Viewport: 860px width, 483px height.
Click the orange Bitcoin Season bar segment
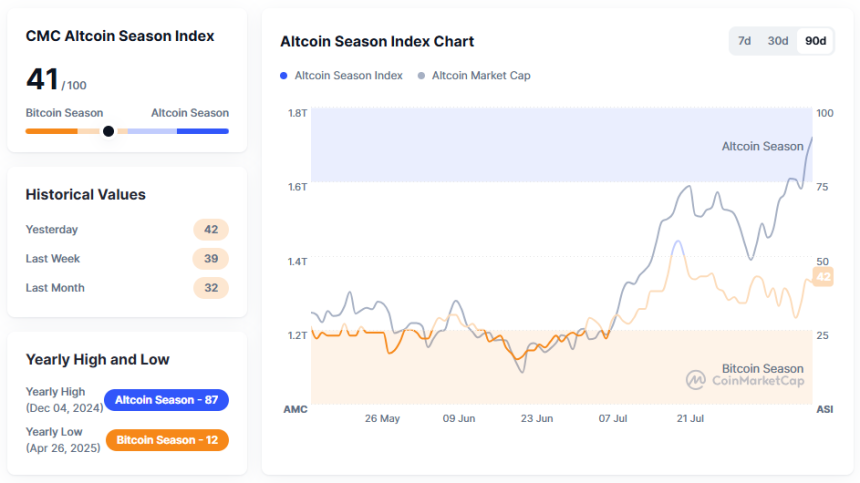[x=51, y=131]
